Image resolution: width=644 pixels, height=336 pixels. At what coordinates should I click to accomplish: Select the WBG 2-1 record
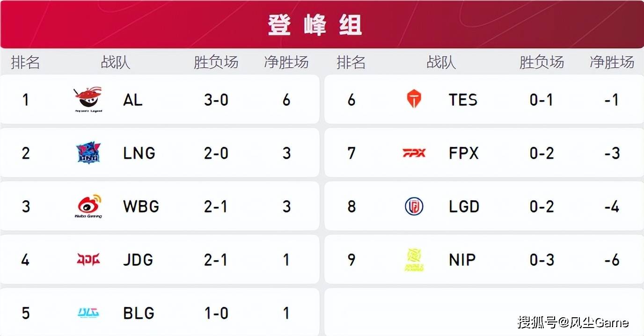(216, 206)
